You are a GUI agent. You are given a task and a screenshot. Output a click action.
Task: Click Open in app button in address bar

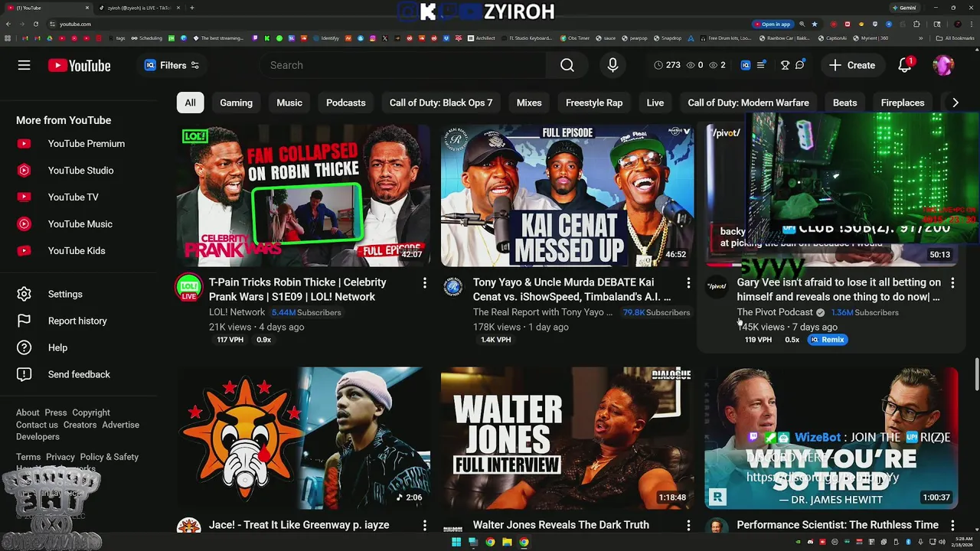(775, 24)
